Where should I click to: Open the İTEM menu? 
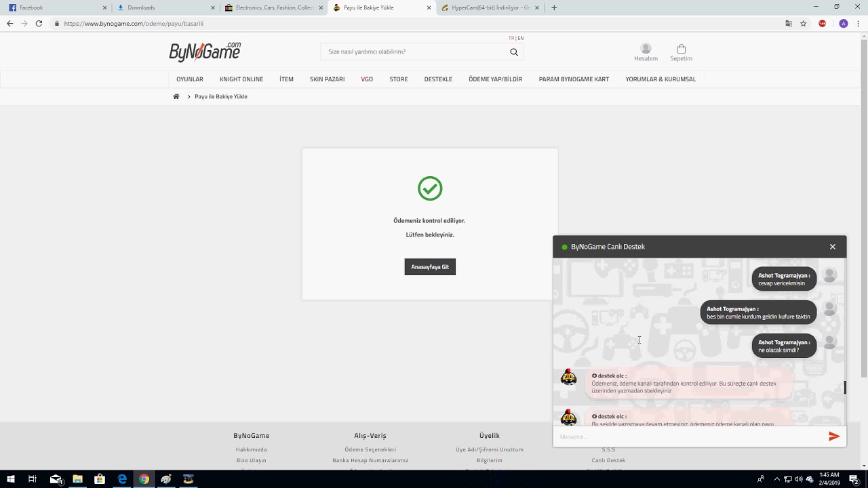point(286,79)
